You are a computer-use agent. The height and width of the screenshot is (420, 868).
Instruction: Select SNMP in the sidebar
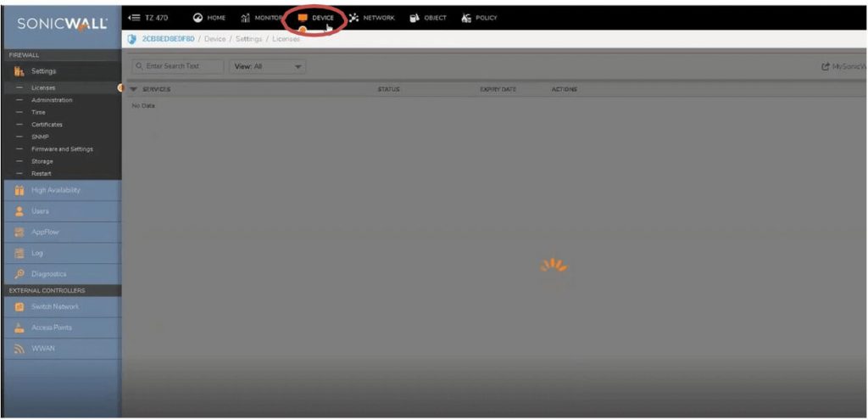(40, 137)
